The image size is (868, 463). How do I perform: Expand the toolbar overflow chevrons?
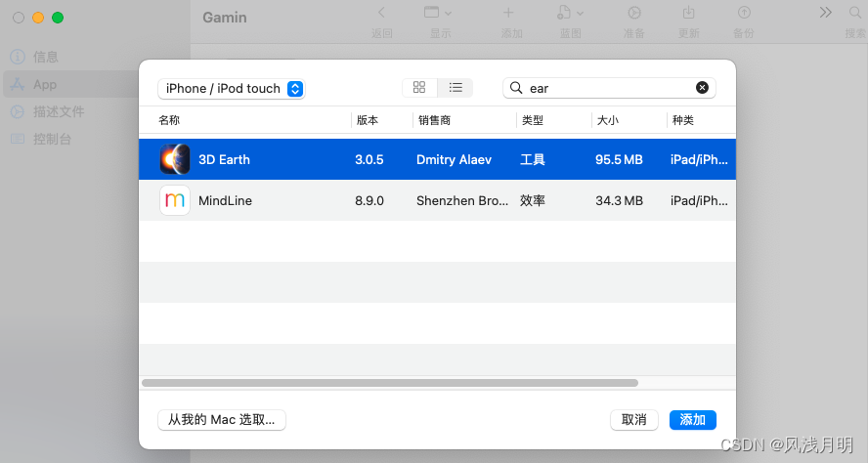coord(826,13)
